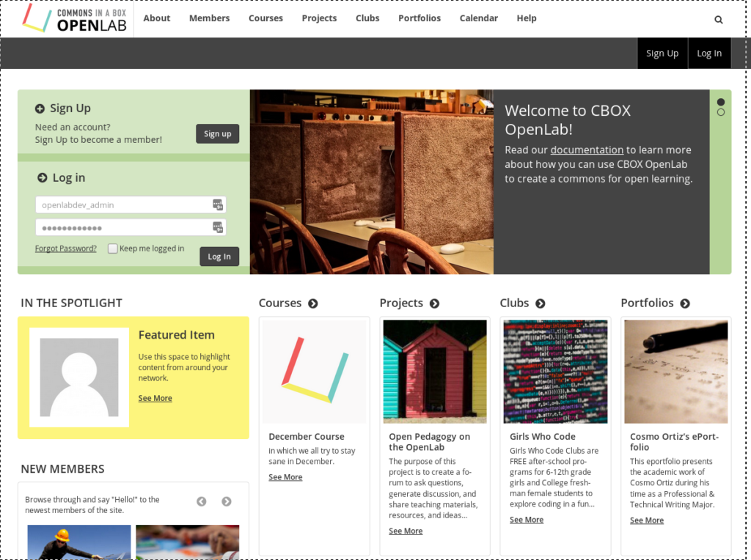Click the Courses section heading
The width and height of the screenshot is (751, 560).
(280, 303)
